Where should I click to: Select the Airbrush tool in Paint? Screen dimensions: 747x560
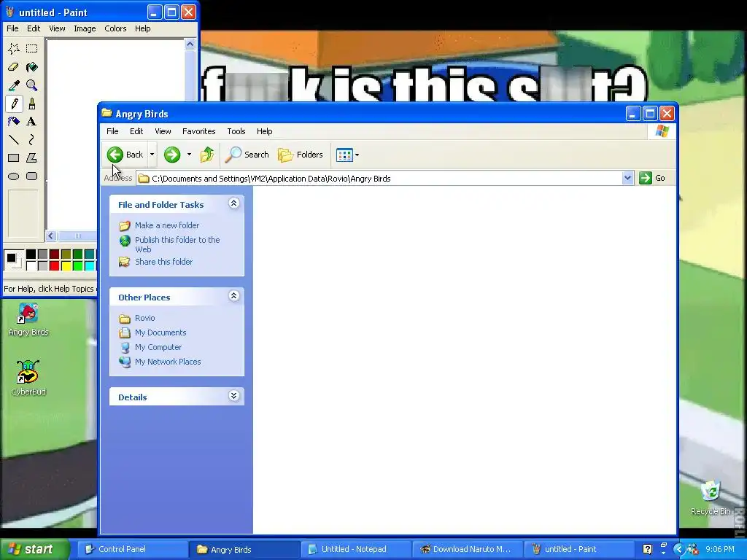(14, 122)
